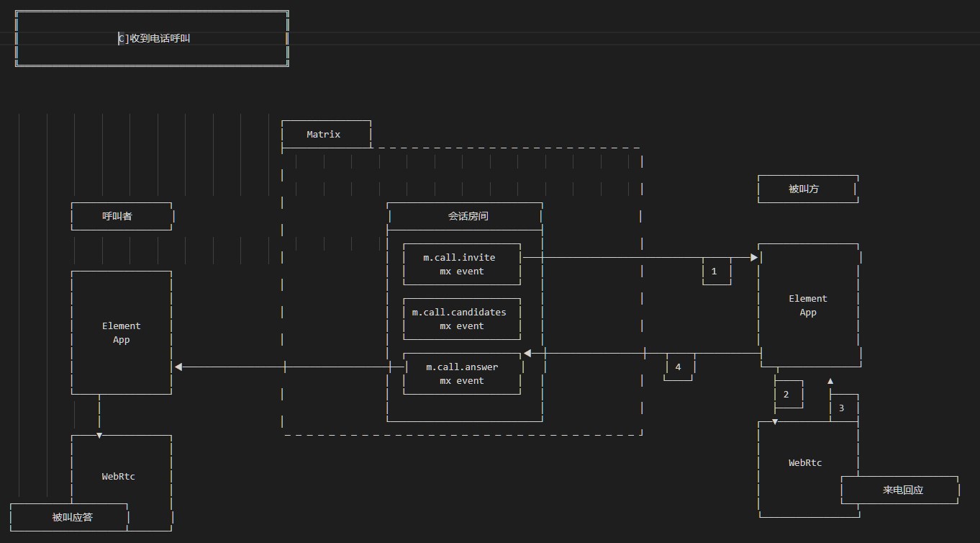980x543 pixels.
Task: Click the number 2 step label
Action: coord(786,395)
